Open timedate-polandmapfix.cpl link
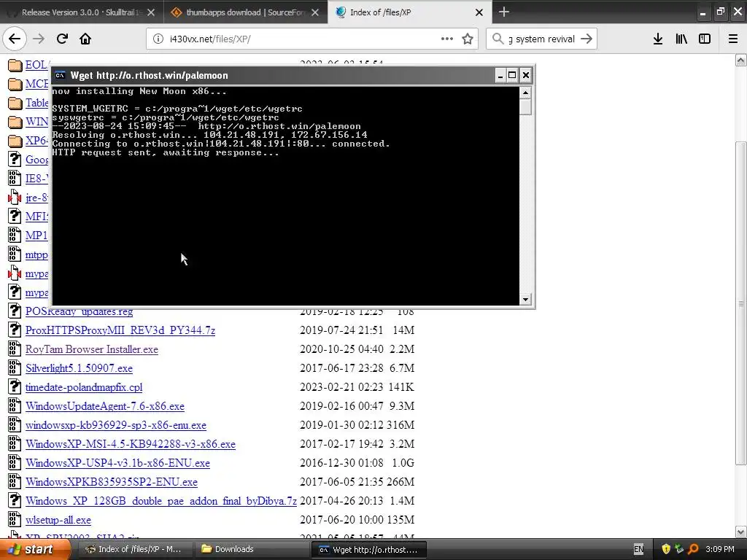 tap(84, 387)
